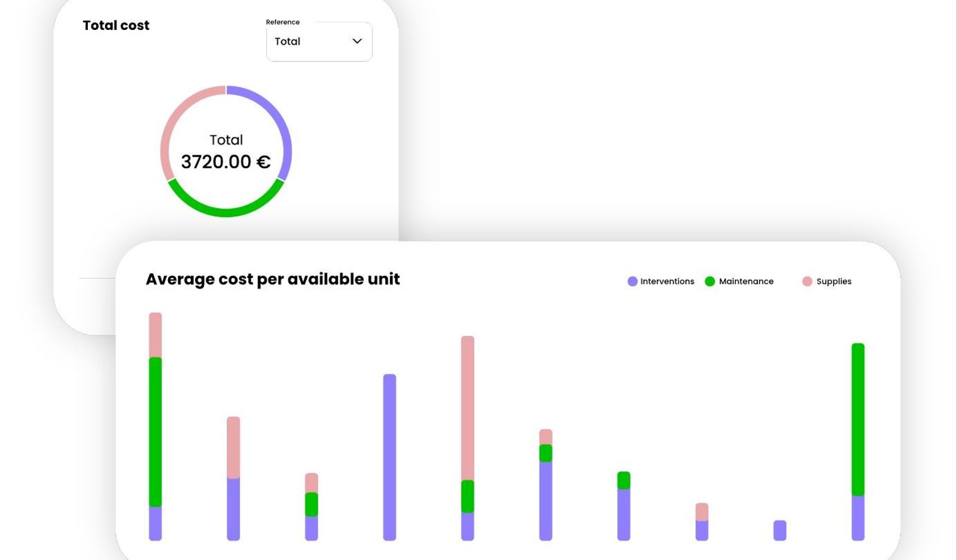957x560 pixels.
Task: Open the Reference dropdown showing Total
Action: [x=319, y=41]
